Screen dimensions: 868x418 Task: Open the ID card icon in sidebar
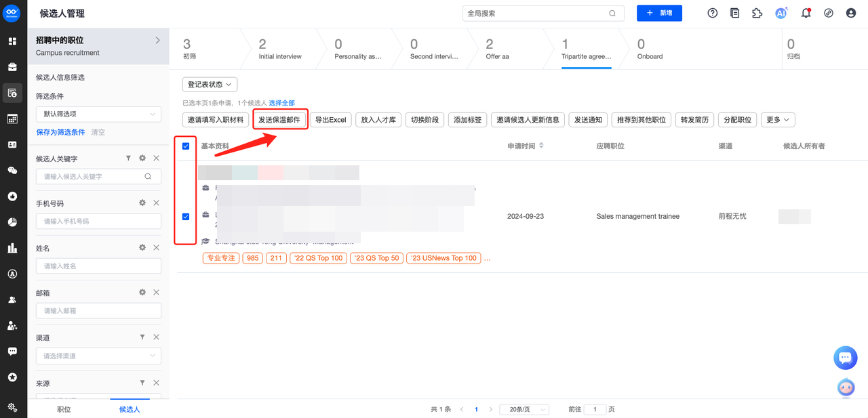click(x=12, y=144)
